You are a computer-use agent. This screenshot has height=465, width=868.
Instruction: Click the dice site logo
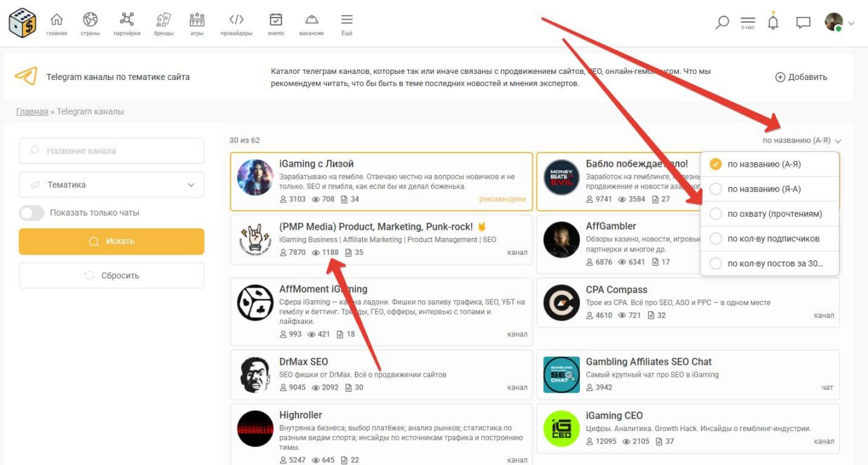pos(22,22)
